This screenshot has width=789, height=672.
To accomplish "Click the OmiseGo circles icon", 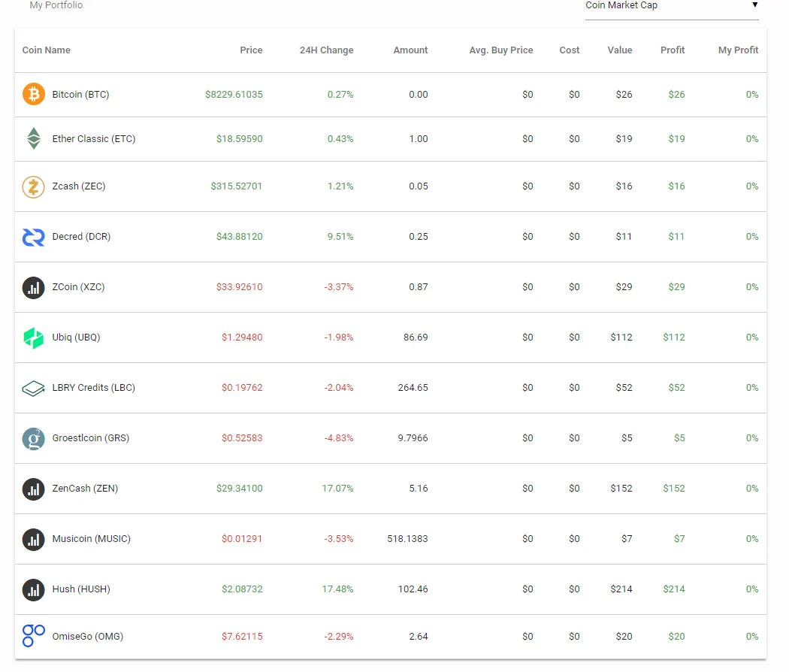I will pos(33,636).
